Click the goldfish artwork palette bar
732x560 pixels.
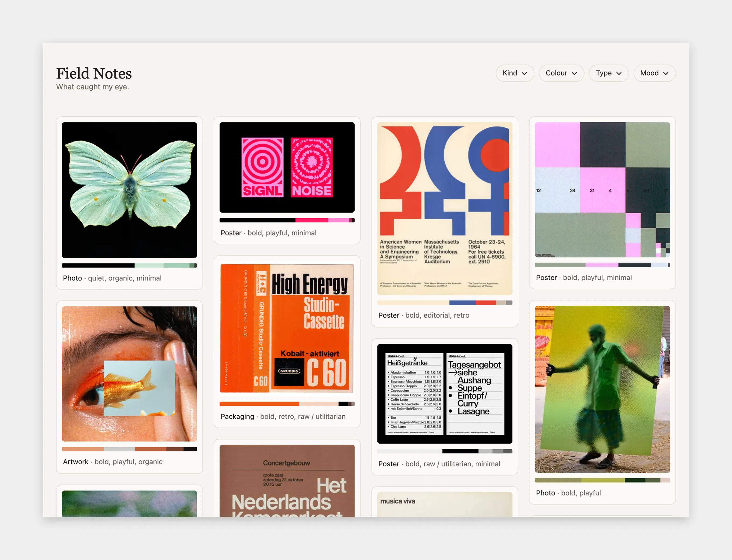pos(129,449)
